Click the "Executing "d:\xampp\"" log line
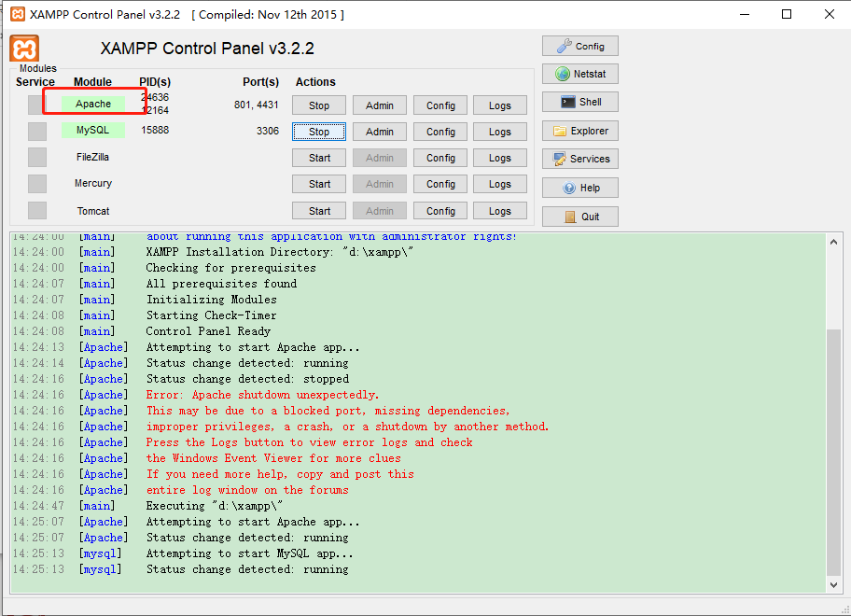The width and height of the screenshot is (851, 616). 215,506
